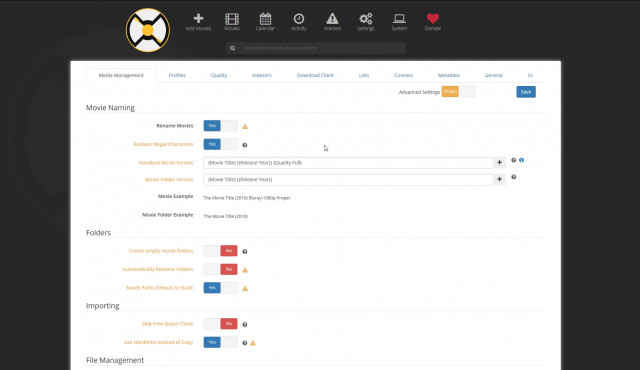
Task: Switch to the Connect tab
Action: click(403, 75)
